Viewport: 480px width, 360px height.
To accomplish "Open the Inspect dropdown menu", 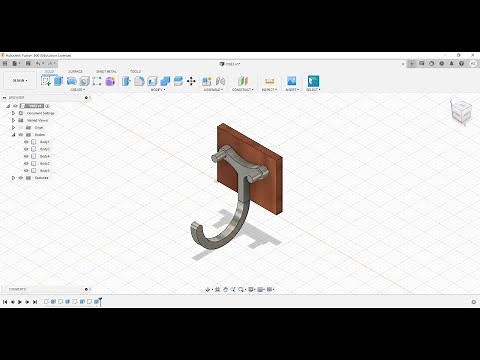I will pyautogui.click(x=269, y=90).
